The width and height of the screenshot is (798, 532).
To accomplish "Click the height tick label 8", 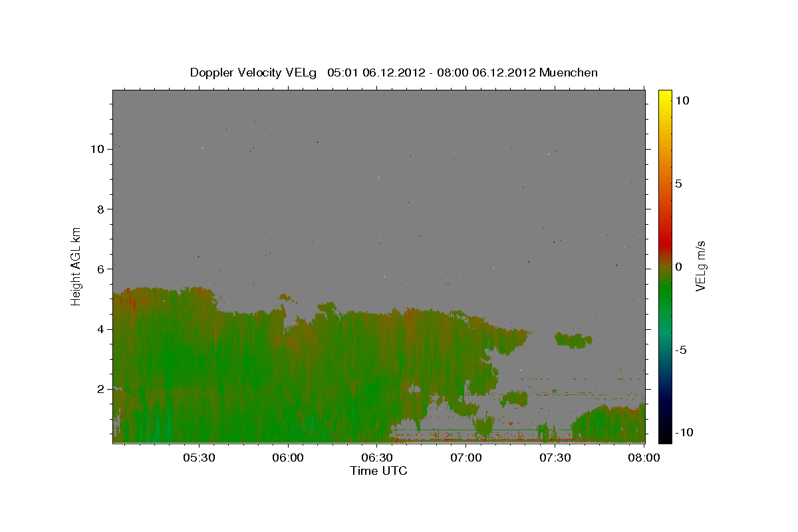I will click(x=100, y=209).
